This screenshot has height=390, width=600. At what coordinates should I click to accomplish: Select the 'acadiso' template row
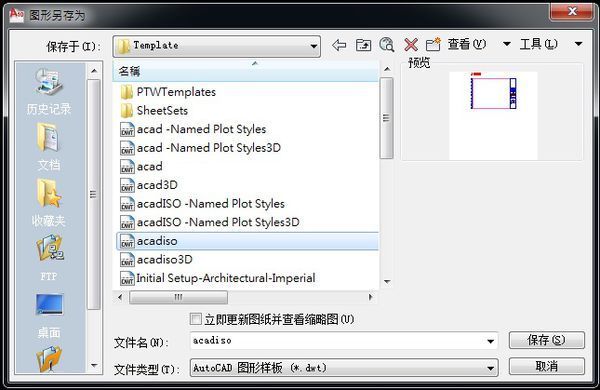[x=247, y=241]
